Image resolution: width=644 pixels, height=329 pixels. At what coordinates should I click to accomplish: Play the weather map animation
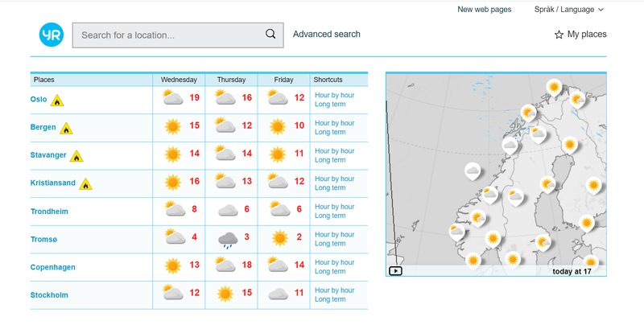pyautogui.click(x=395, y=271)
